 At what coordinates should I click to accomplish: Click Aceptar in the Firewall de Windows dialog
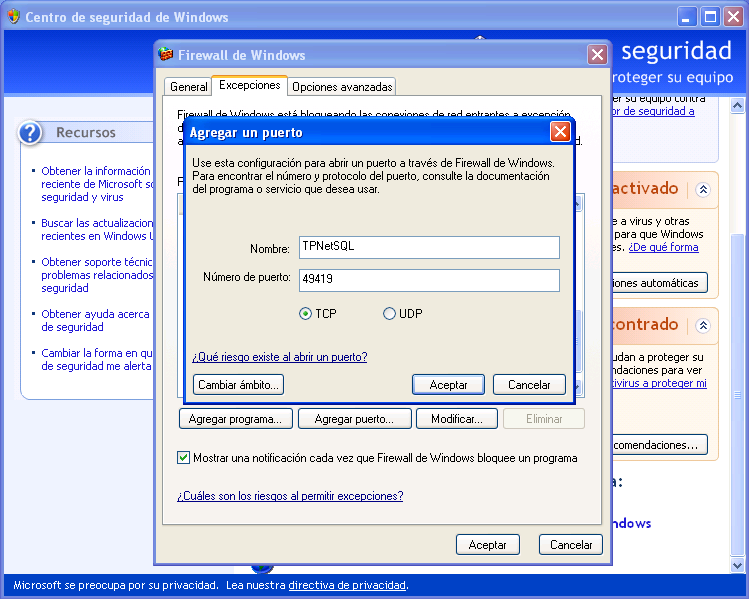tap(488, 545)
